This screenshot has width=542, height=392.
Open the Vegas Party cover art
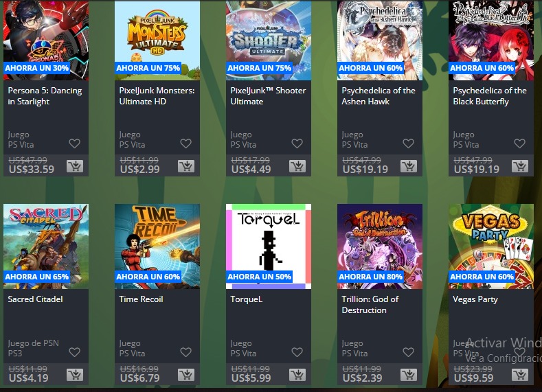(491, 246)
